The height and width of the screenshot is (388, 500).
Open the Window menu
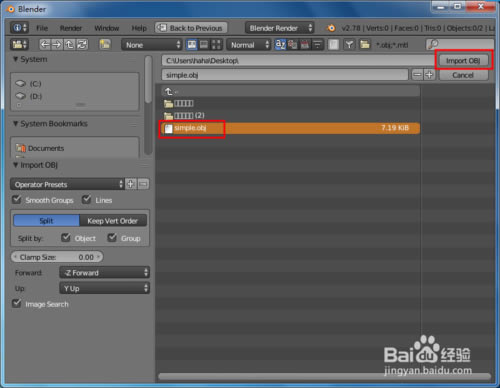pos(107,28)
